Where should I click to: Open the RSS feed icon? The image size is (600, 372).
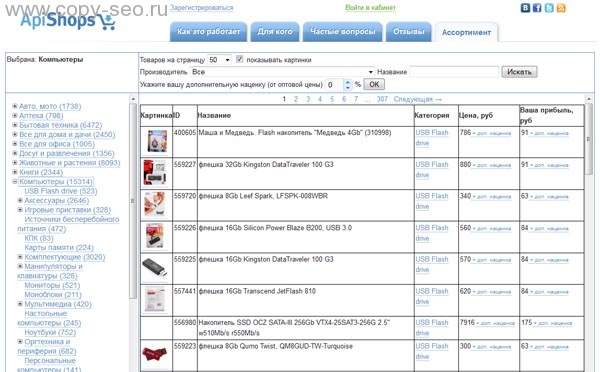(x=561, y=8)
